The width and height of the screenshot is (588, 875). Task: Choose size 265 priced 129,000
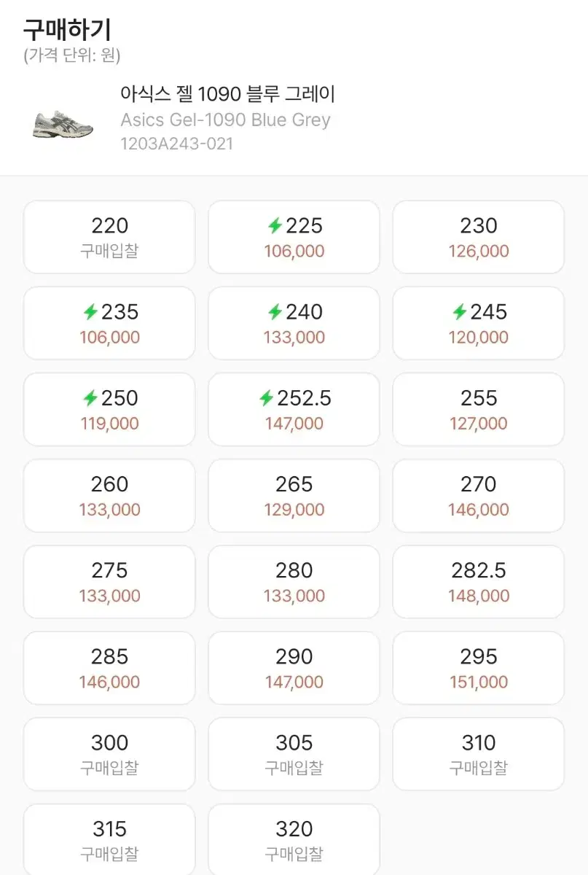click(x=294, y=495)
